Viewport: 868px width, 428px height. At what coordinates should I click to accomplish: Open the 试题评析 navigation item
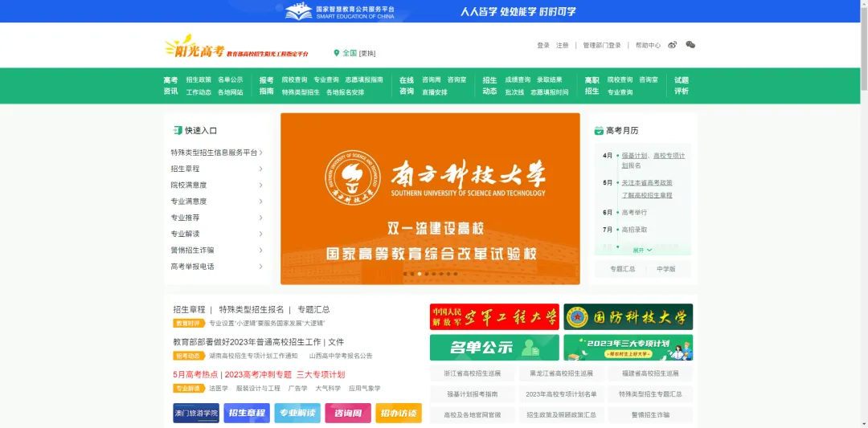click(x=682, y=86)
